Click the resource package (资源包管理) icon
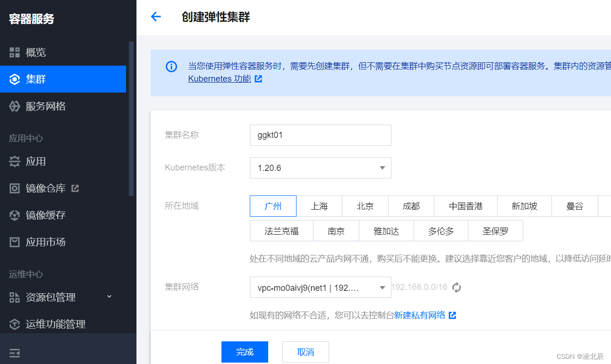 [x=15, y=297]
